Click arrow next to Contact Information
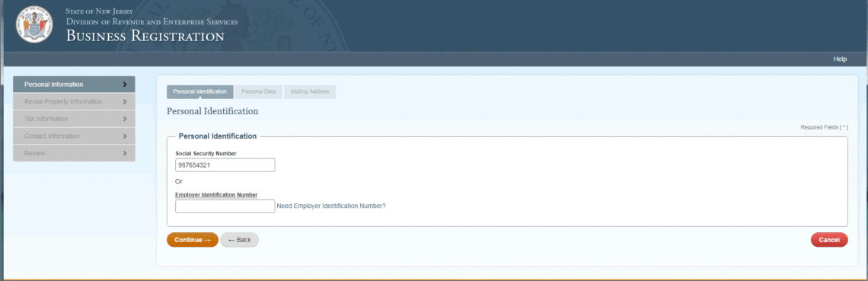 pos(125,136)
